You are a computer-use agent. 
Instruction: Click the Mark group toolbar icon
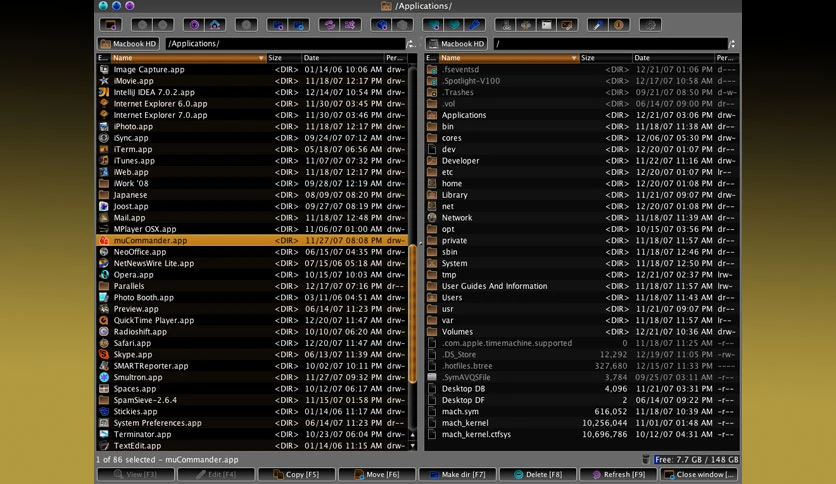(x=277, y=25)
